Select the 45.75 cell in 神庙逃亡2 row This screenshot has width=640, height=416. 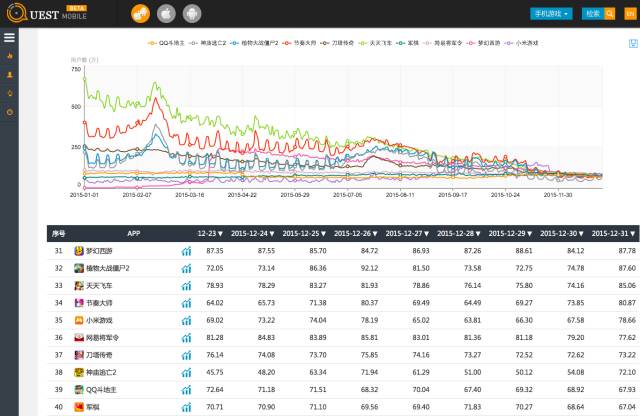[x=215, y=372]
